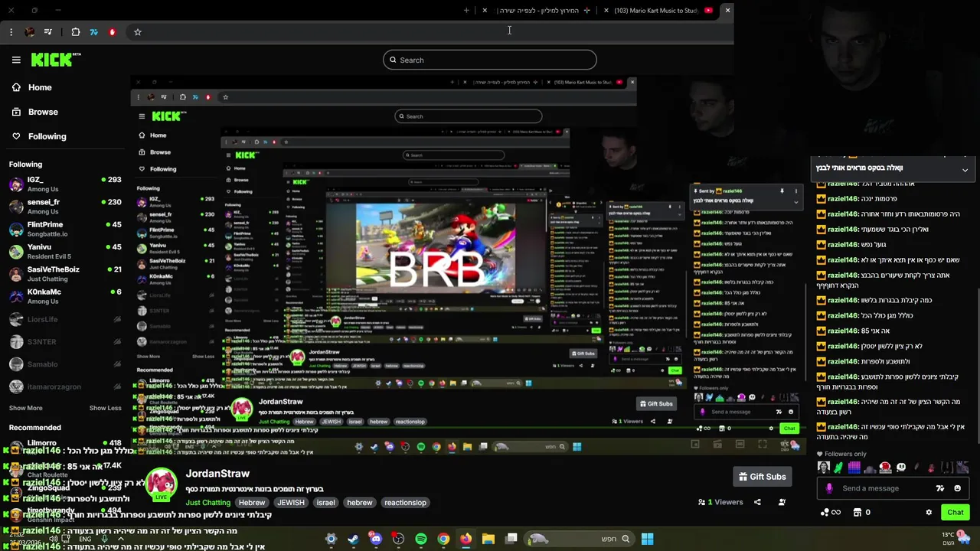980x551 pixels.
Task: Expand list with Show More
Action: pyautogui.click(x=25, y=408)
